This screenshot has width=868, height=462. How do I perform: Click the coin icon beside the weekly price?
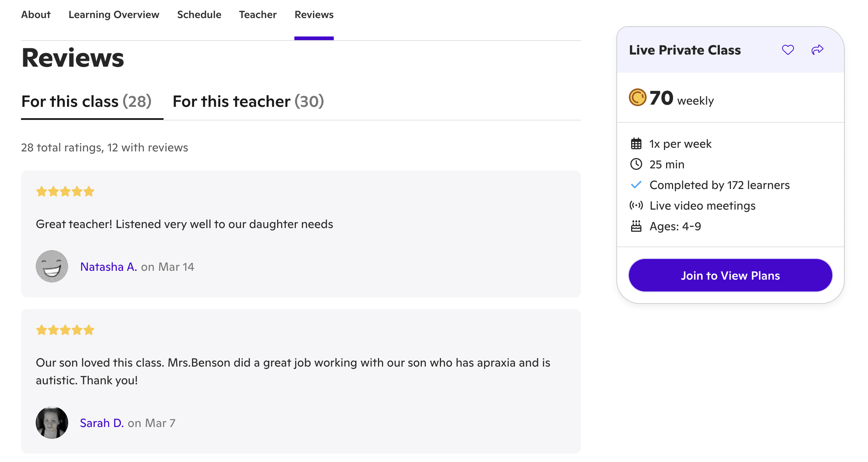(x=637, y=98)
